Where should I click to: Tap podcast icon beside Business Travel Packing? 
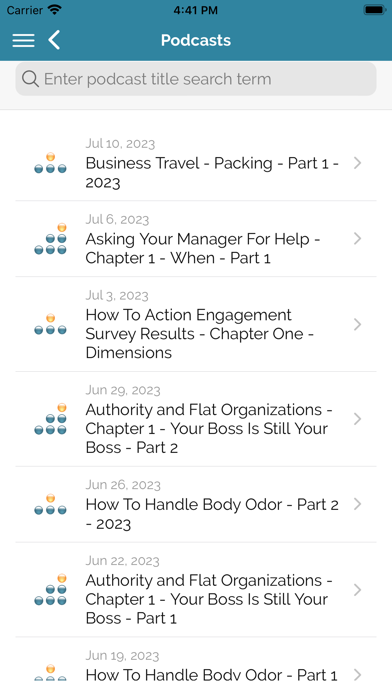[50, 163]
